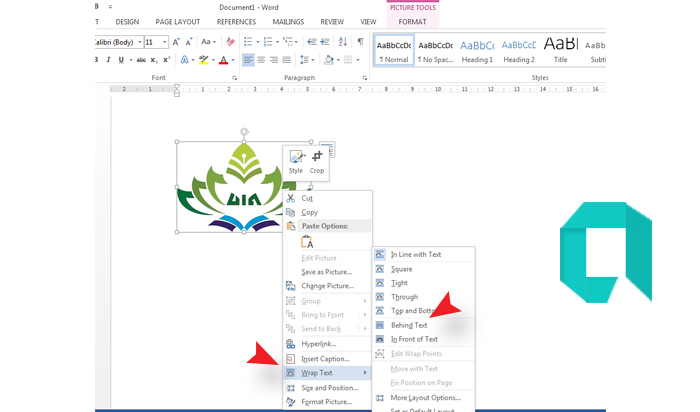Go to the MAILINGS tab
The height and width of the screenshot is (412, 700).
click(288, 22)
